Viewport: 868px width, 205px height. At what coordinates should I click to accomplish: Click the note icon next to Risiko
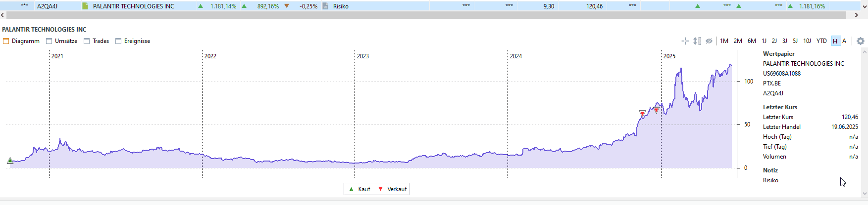(x=325, y=6)
